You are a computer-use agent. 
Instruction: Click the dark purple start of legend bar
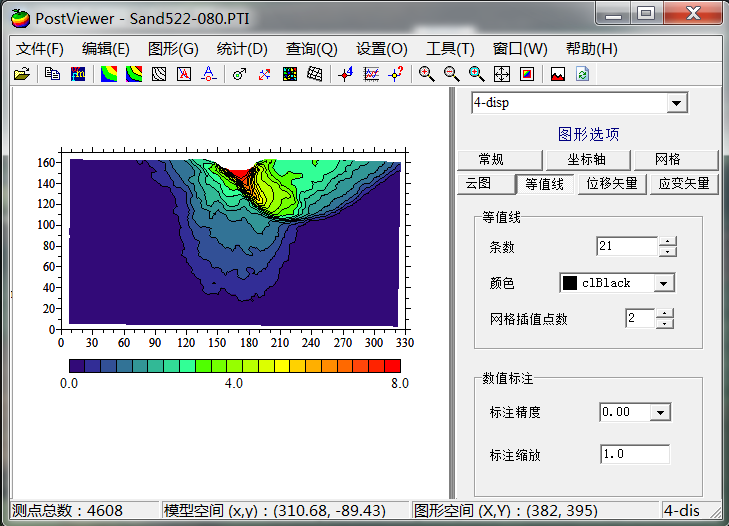click(77, 366)
